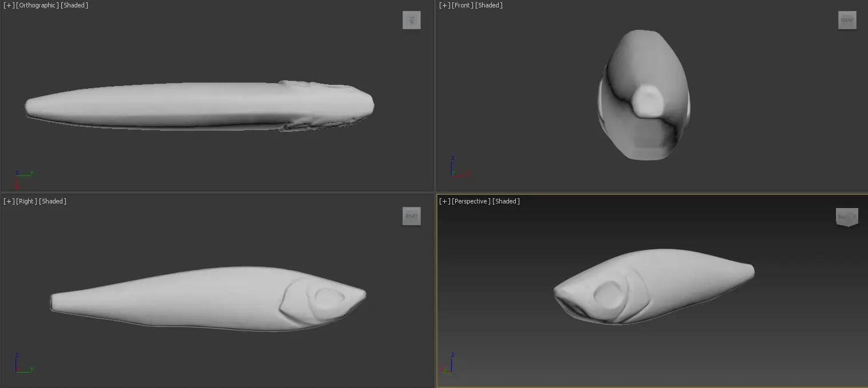Open the [Right] view label menu
Screen dimensions: 868x388
[x=27, y=201]
